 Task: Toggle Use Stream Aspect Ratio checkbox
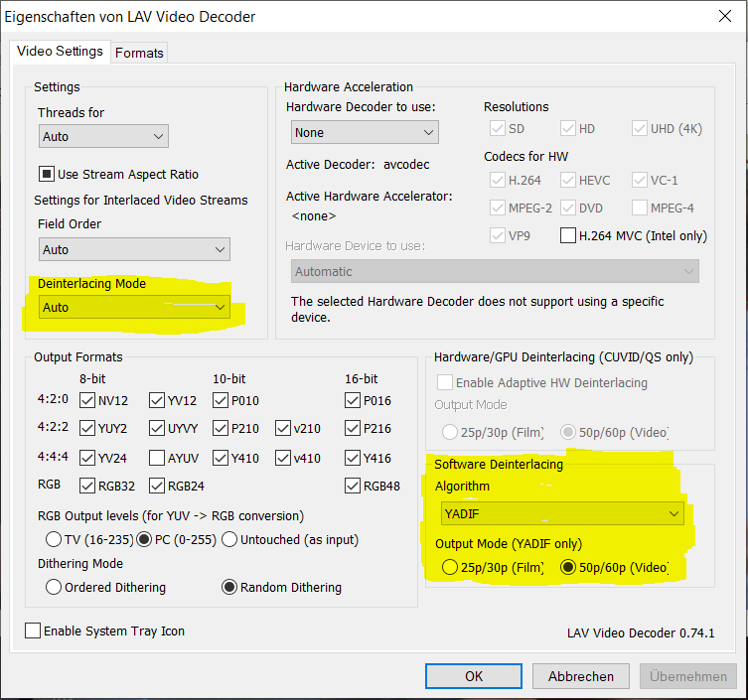click(x=46, y=174)
